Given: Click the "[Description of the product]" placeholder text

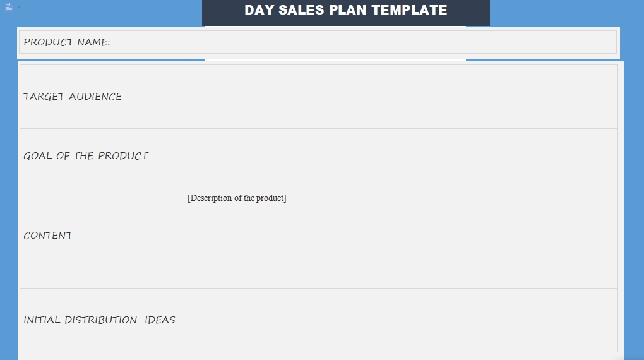Looking at the screenshot, I should point(237,198).
